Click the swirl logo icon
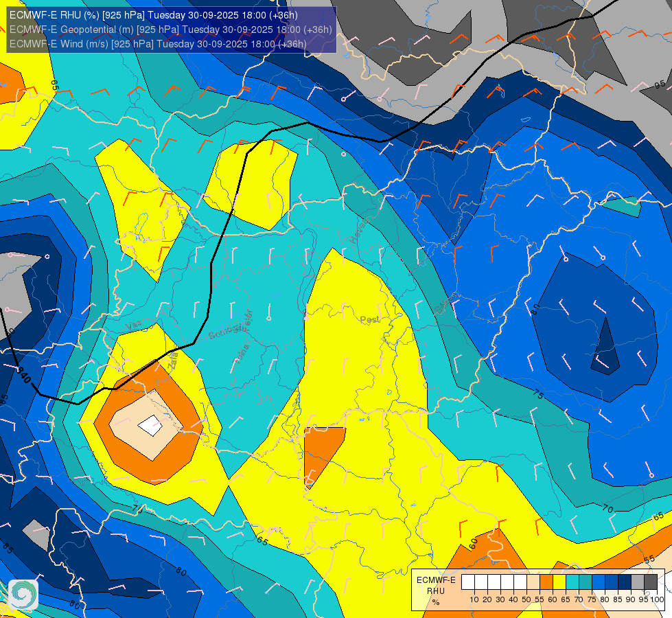 point(23,595)
